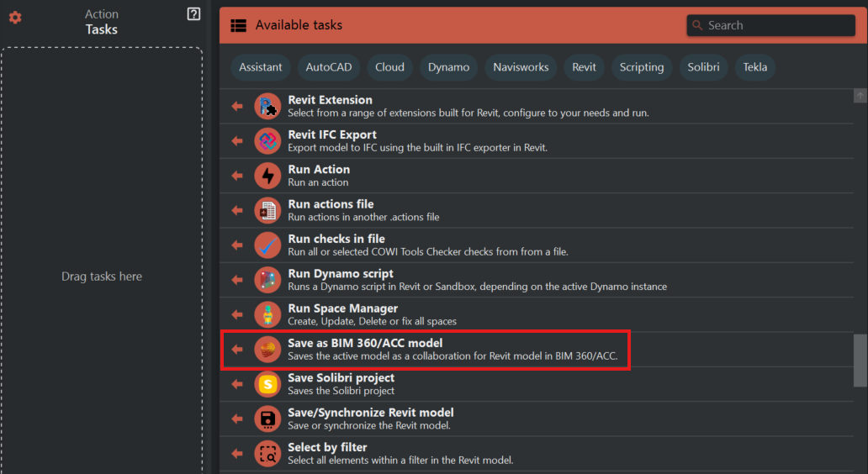Viewport: 868px width, 474px height.
Task: Click the Run actions file icon
Action: point(267,210)
